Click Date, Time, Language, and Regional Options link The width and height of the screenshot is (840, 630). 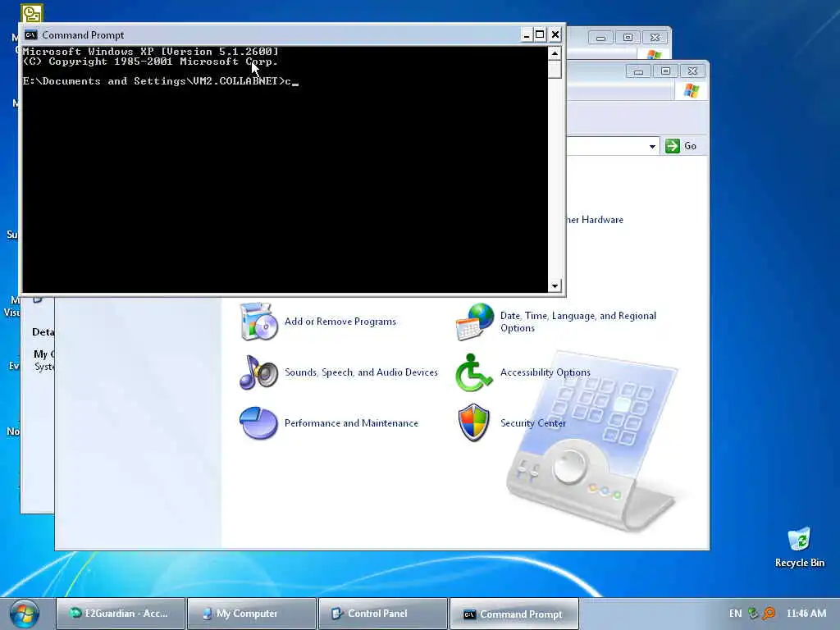pos(578,322)
